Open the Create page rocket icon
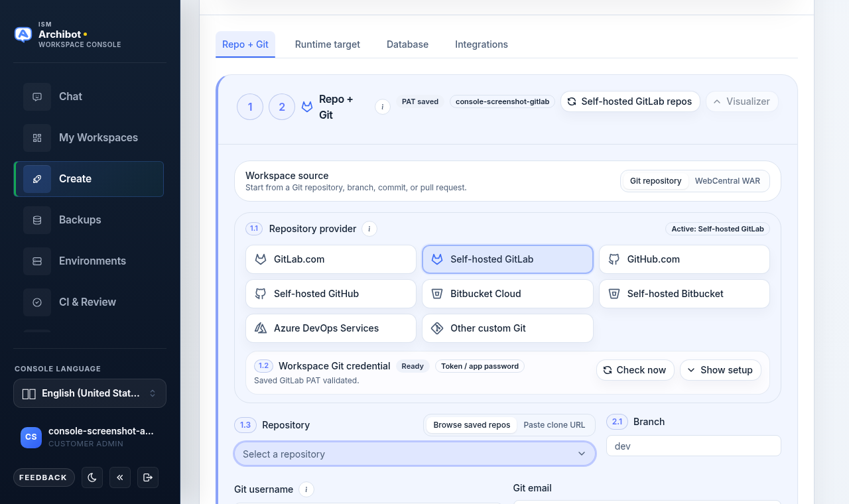 click(37, 179)
